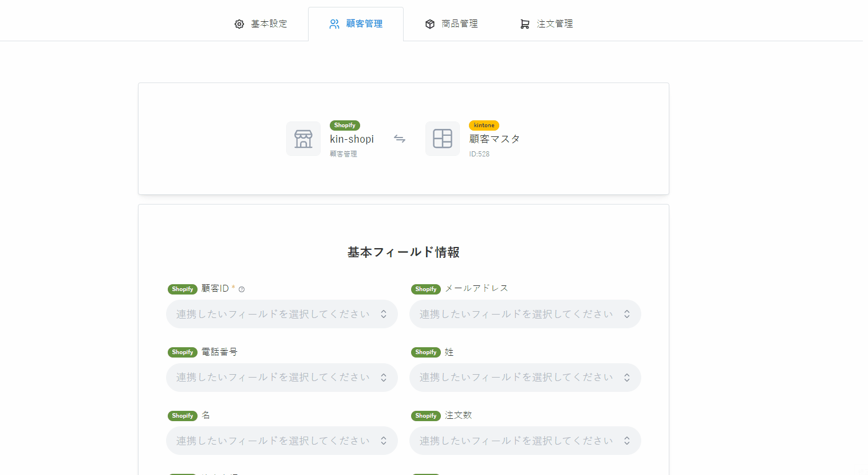868x475 pixels.
Task: Click the users icon on 顧客管理 tab
Action: click(334, 24)
